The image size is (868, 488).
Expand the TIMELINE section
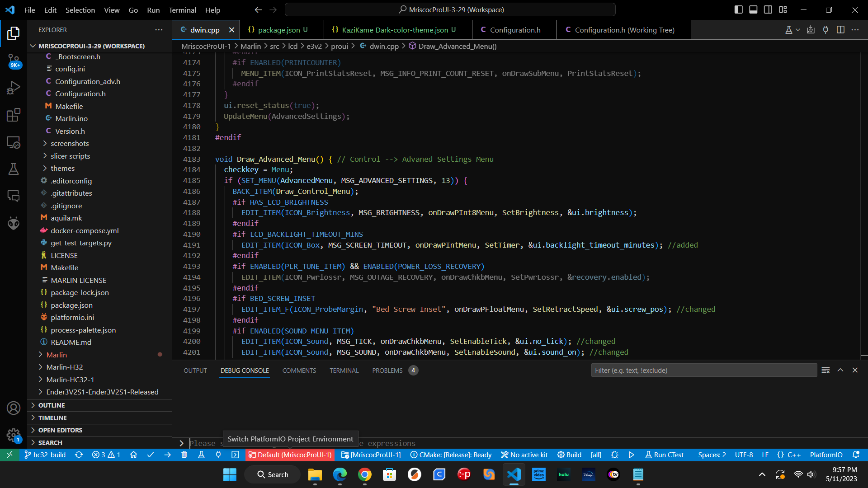click(99, 418)
